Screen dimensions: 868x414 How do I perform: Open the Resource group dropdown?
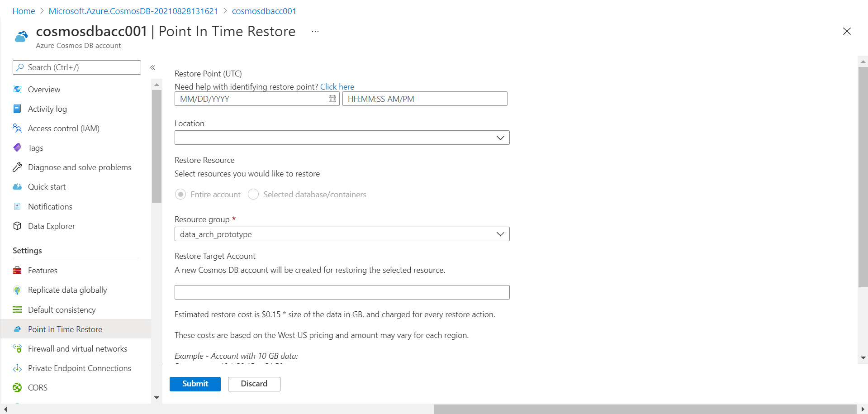coord(342,234)
